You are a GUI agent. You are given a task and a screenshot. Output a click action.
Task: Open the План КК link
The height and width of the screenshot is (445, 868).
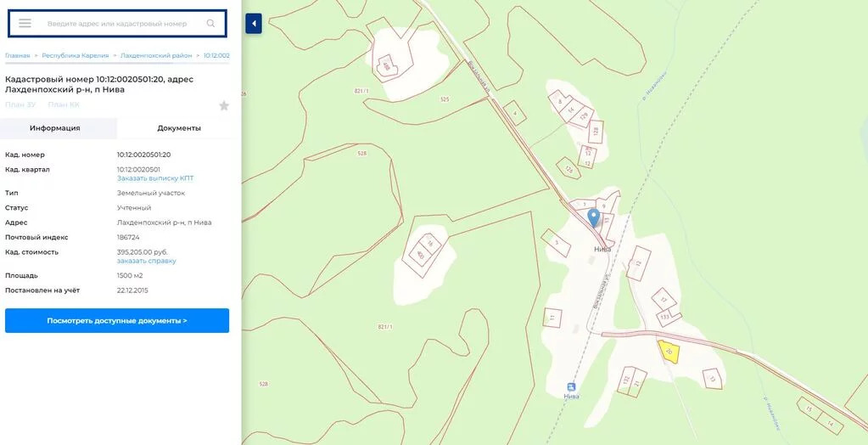point(64,104)
